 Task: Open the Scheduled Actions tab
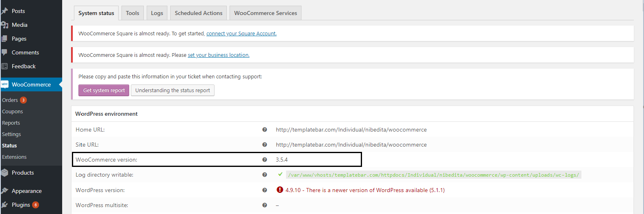click(199, 13)
